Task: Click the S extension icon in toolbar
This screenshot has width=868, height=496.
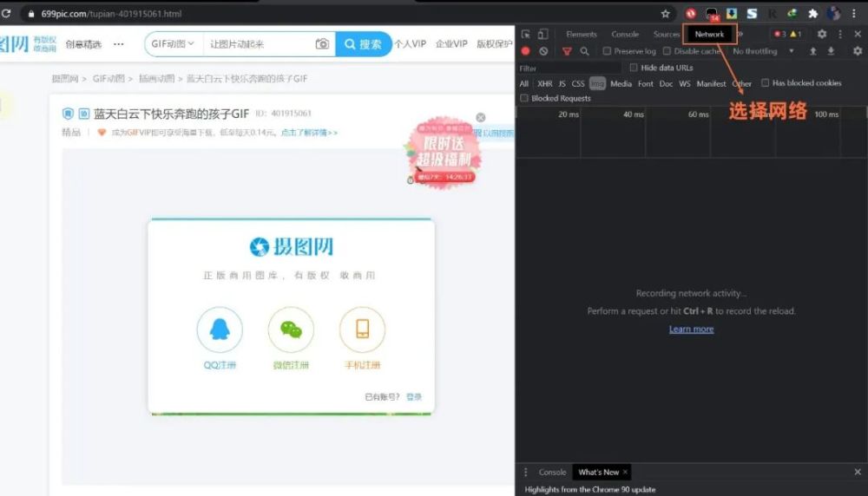Action: click(x=752, y=14)
